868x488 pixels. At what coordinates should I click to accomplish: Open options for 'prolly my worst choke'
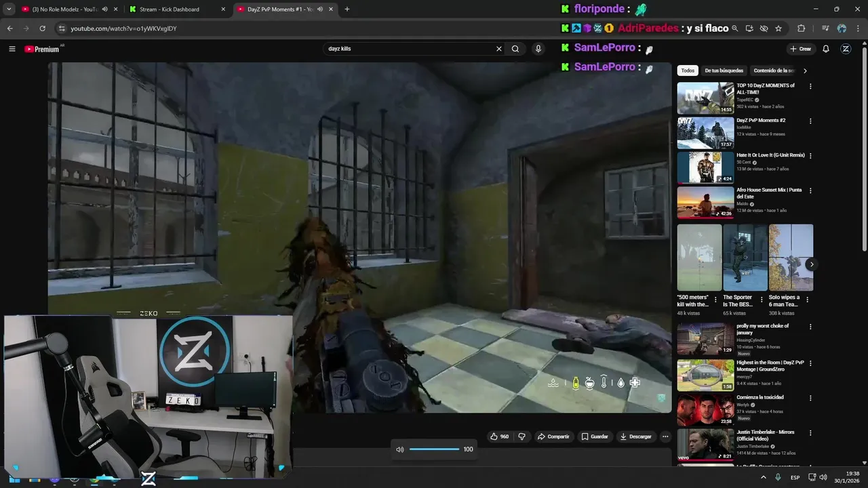(x=810, y=326)
